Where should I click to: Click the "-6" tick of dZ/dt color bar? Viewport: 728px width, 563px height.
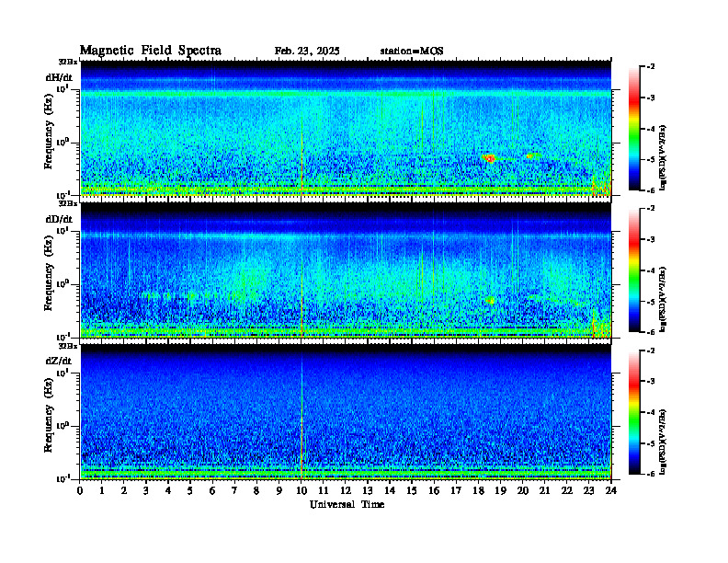pyautogui.click(x=651, y=474)
